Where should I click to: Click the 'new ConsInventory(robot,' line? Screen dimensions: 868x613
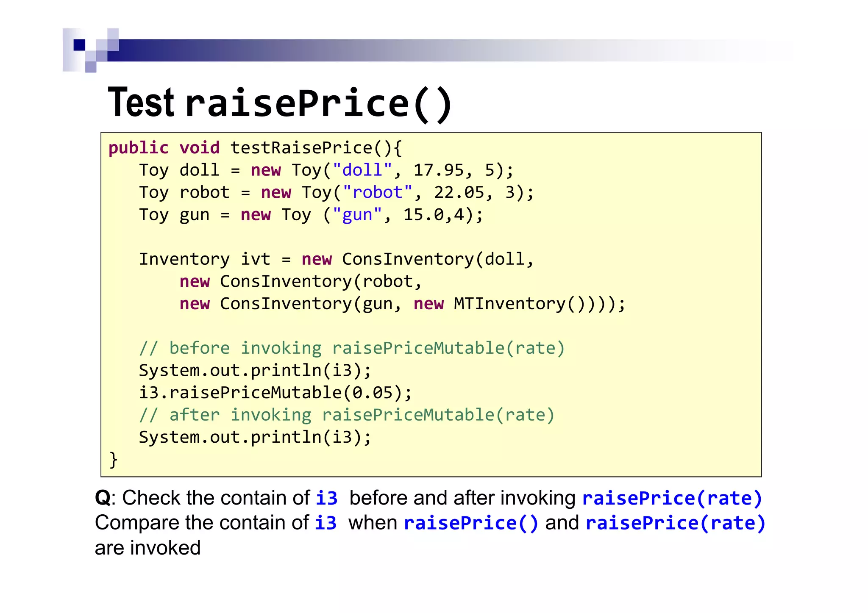pyautogui.click(x=301, y=282)
